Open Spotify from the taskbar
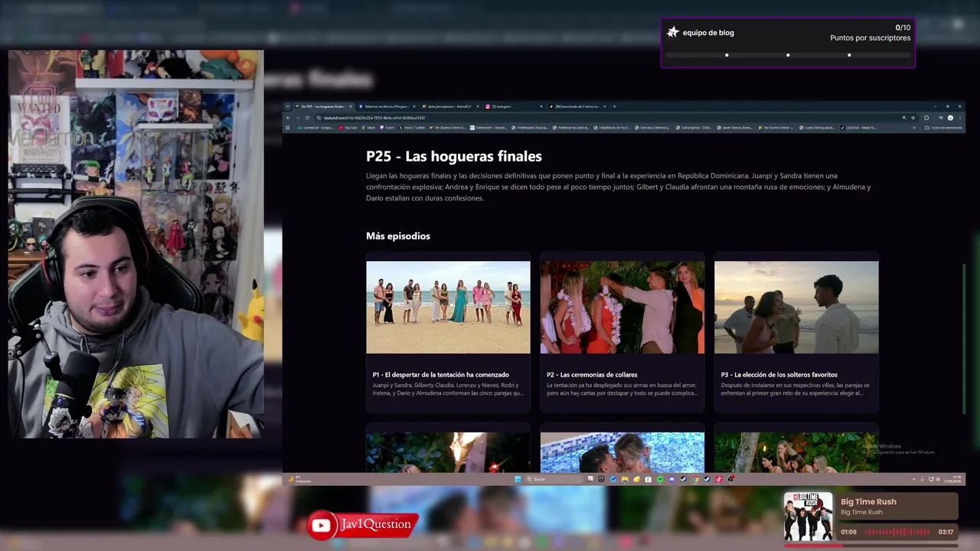Screen dimensions: 980x551 (660, 479)
